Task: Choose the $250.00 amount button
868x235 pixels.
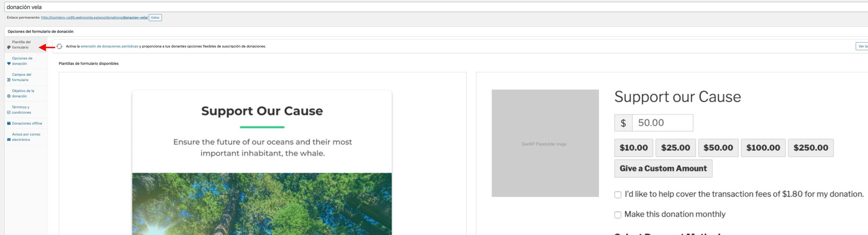Action: click(x=811, y=148)
